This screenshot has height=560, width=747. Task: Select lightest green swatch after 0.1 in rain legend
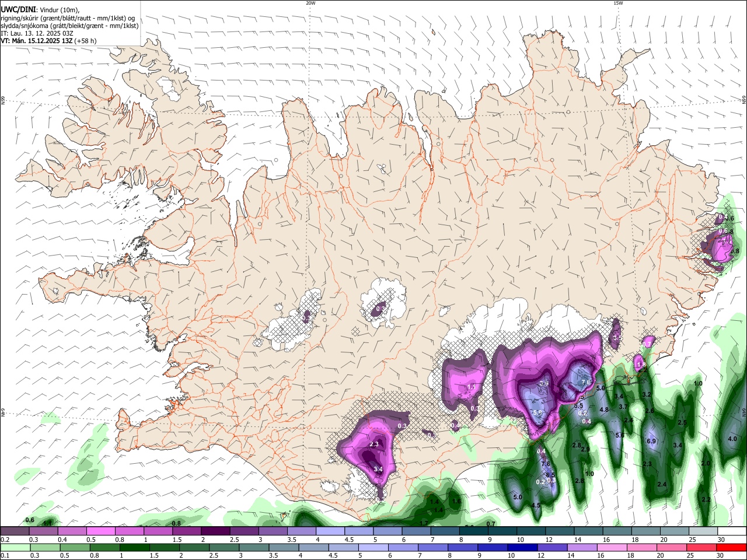click(15, 548)
